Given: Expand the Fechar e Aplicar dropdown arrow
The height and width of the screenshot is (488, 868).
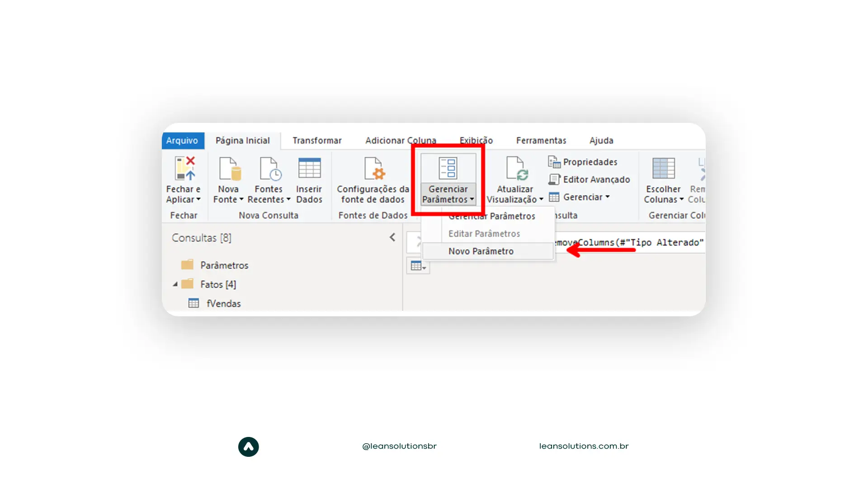Looking at the screenshot, I should (x=198, y=199).
